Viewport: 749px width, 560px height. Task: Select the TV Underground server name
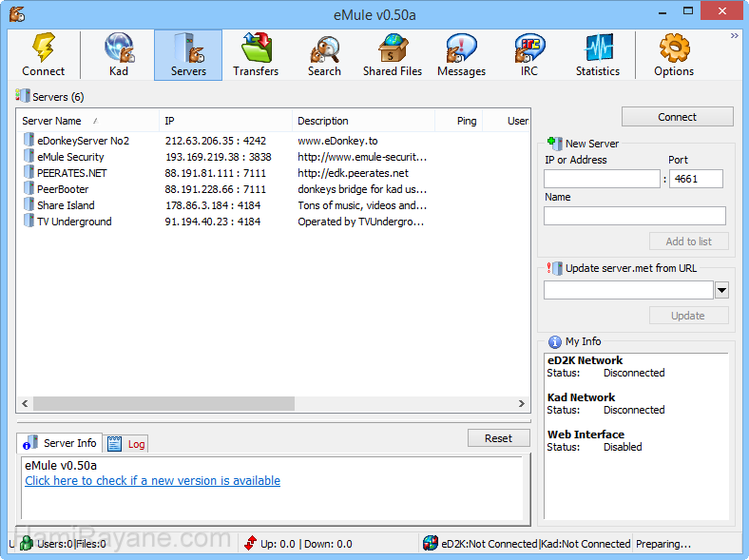pyautogui.click(x=74, y=222)
